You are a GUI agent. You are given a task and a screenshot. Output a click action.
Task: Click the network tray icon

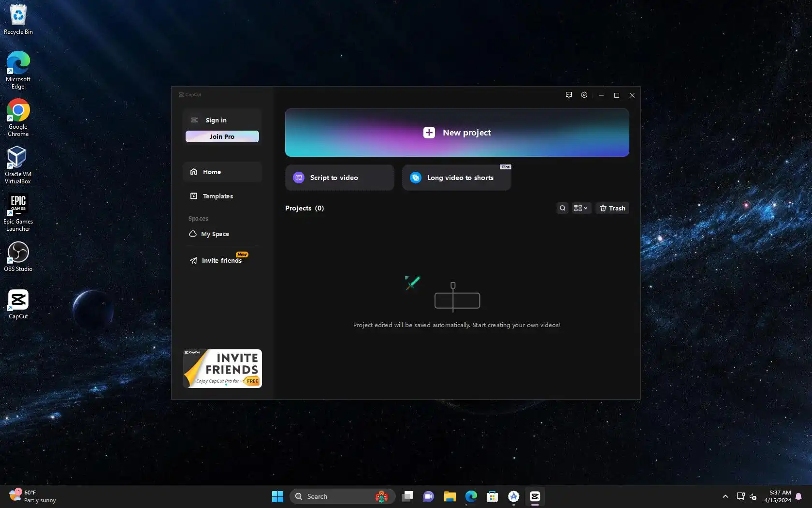click(740, 496)
